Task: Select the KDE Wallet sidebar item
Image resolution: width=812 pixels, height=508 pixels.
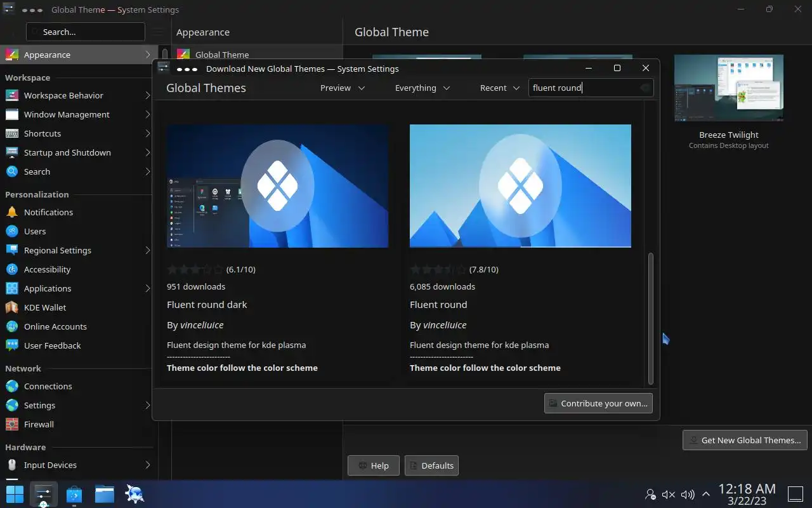Action: click(79, 307)
